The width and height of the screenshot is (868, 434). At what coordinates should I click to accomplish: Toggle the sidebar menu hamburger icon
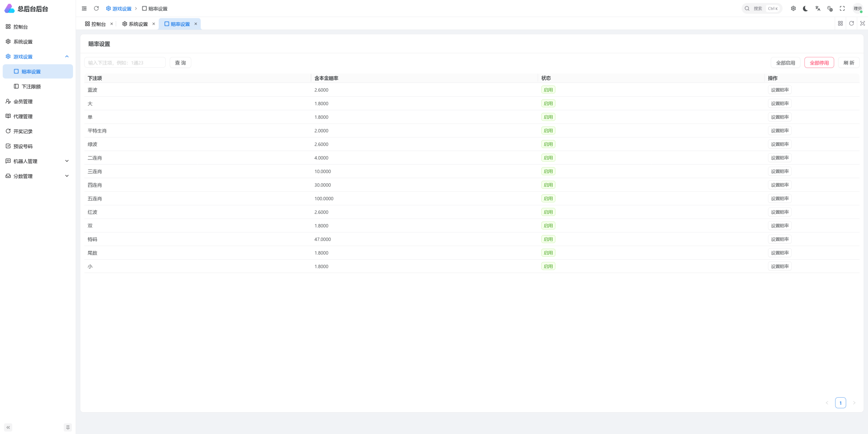(84, 8)
